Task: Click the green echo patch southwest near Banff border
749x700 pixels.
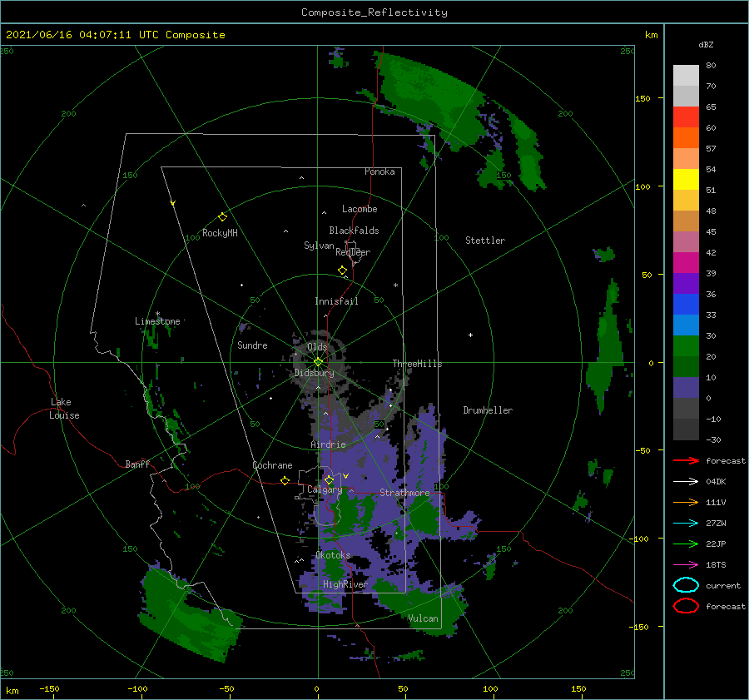Action: pos(191,614)
